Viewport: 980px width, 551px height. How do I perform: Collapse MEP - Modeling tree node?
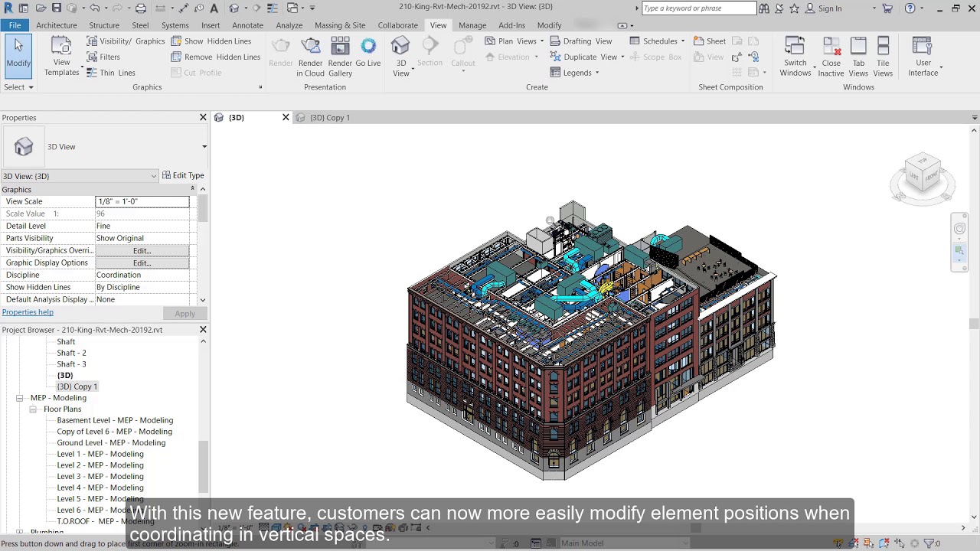click(20, 398)
